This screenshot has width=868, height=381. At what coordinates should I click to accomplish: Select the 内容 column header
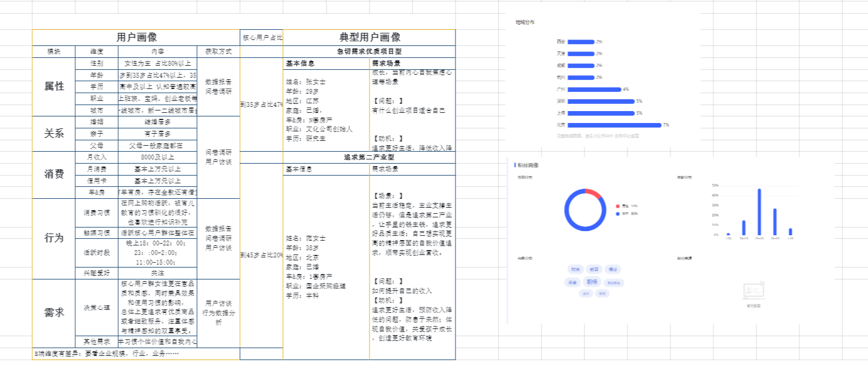coord(158,51)
